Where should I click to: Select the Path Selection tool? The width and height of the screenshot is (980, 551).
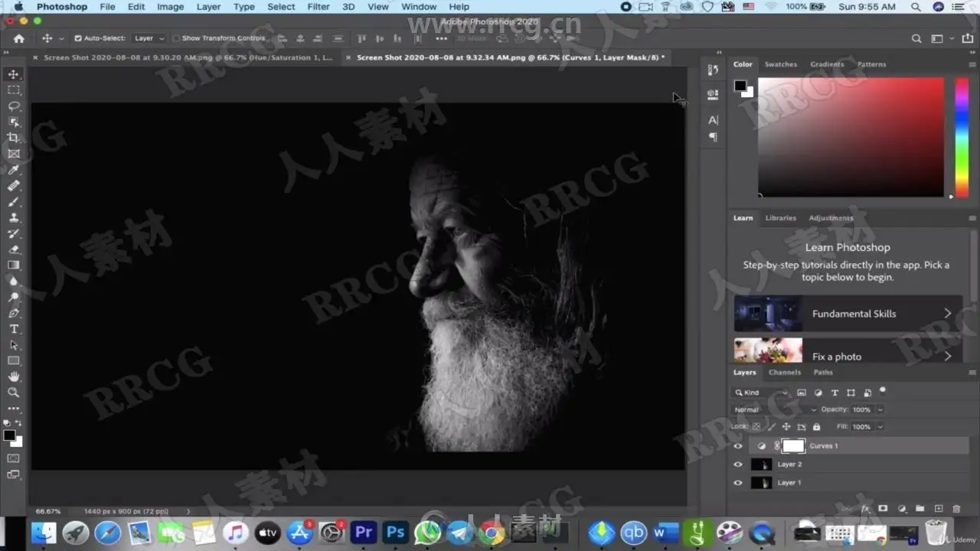(14, 345)
